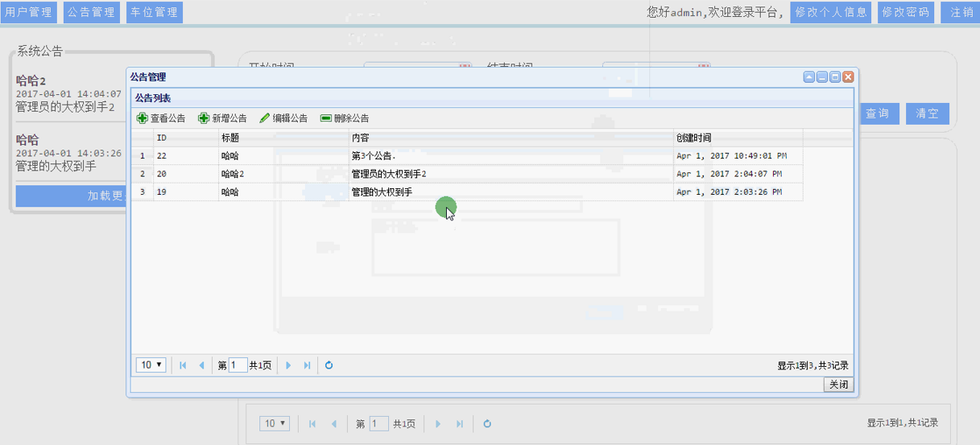This screenshot has width=980, height=445.
Task: Open 哈哈 announcement dated 14:03:26
Action: 27,139
